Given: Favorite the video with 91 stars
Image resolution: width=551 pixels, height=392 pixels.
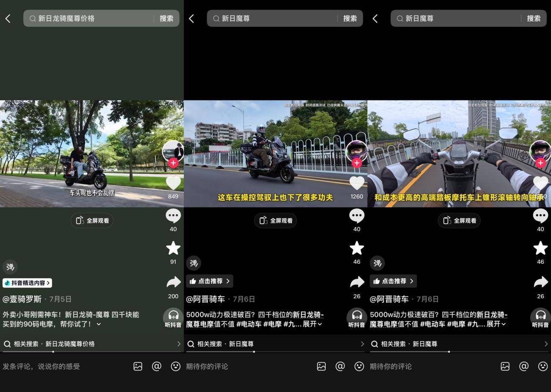Looking at the screenshot, I should [173, 248].
